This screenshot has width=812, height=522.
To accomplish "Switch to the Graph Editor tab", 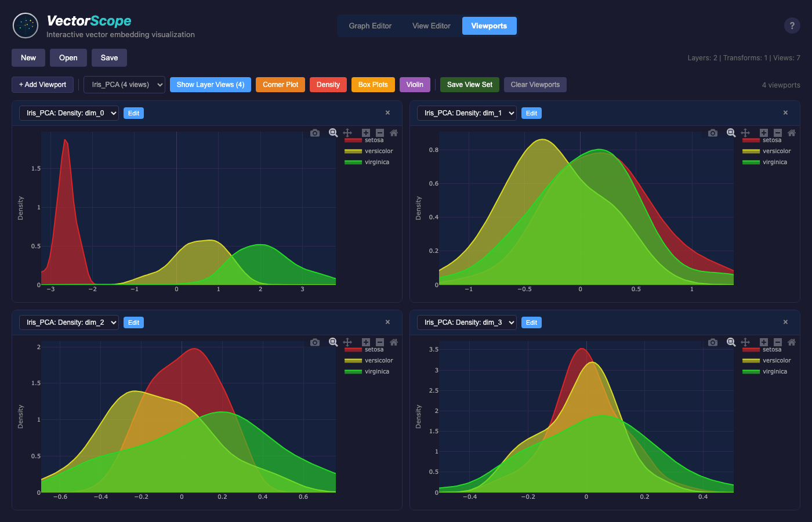I will click(370, 26).
